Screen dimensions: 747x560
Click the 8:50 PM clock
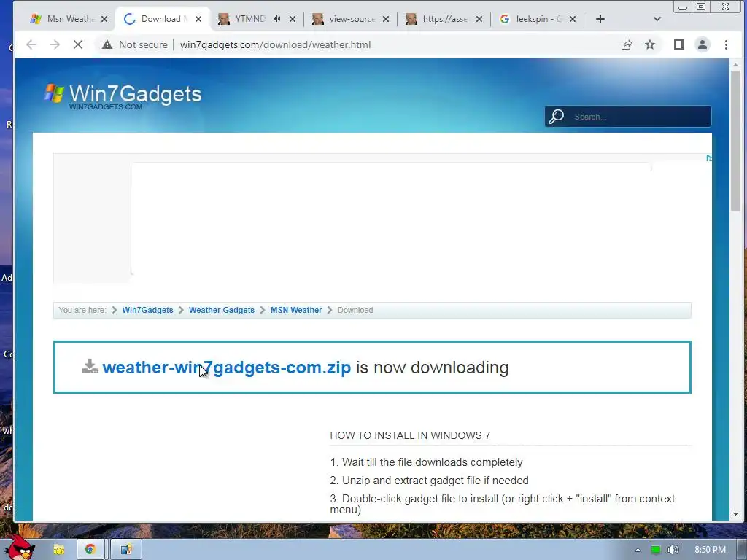click(710, 550)
